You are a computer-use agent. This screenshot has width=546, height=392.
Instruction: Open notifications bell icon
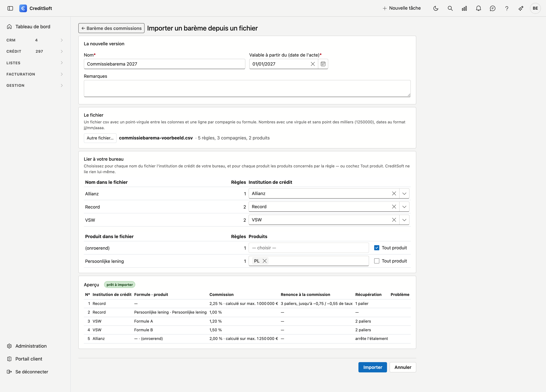478,8
